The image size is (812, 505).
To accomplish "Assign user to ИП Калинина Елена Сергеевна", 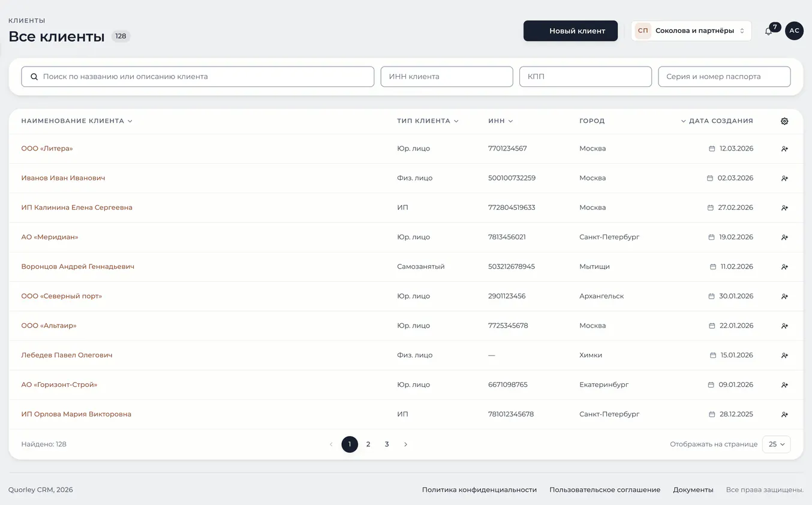I will click(x=784, y=208).
